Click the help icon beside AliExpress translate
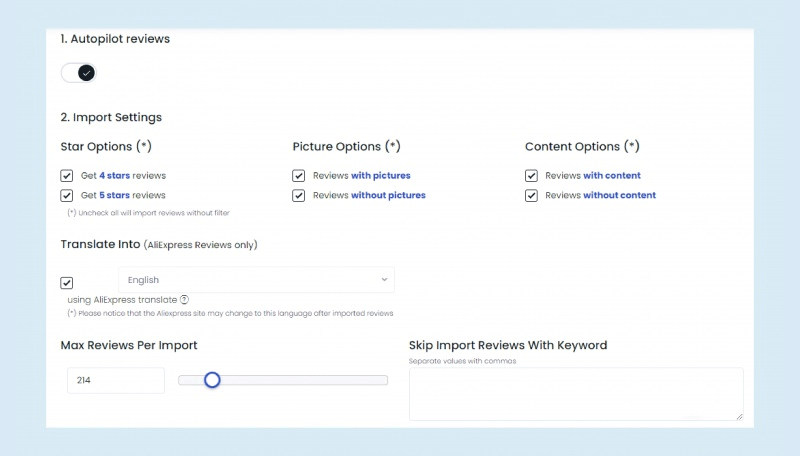This screenshot has width=800, height=456. pyautogui.click(x=185, y=300)
